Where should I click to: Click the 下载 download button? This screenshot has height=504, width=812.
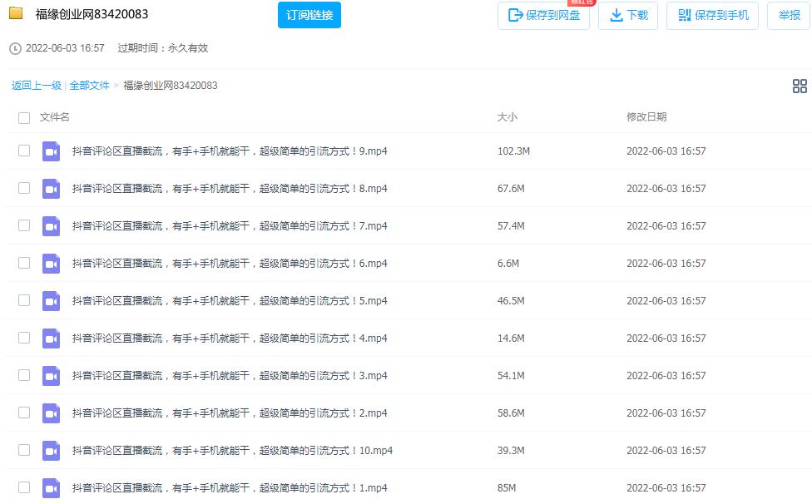pyautogui.click(x=627, y=16)
